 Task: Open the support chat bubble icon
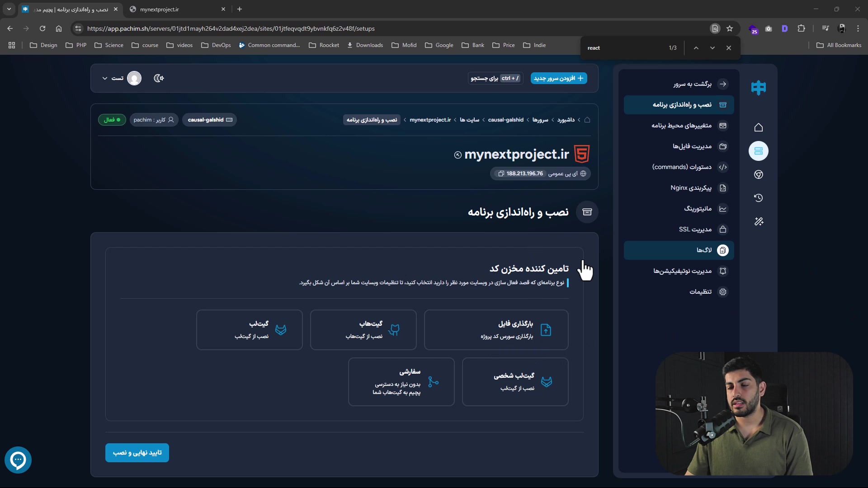click(18, 460)
